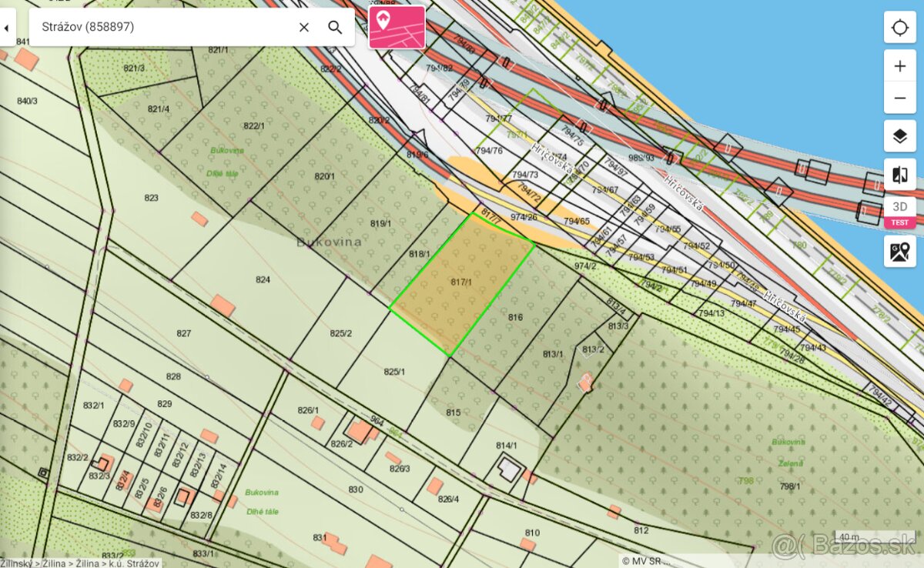Select parcel 824 on the map
Image resolution: width=924 pixels, height=568 pixels.
click(263, 280)
